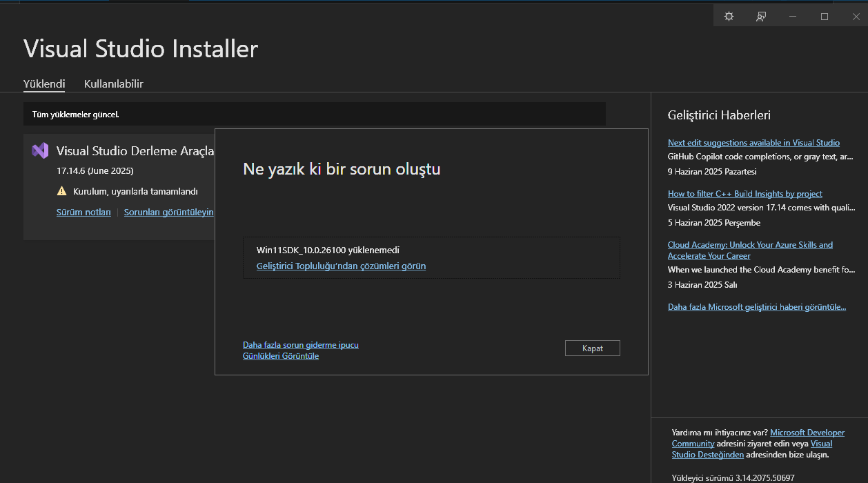This screenshot has height=483, width=868.
Task: Open Daha fazla sorun giderme ipucu link
Action: (301, 344)
